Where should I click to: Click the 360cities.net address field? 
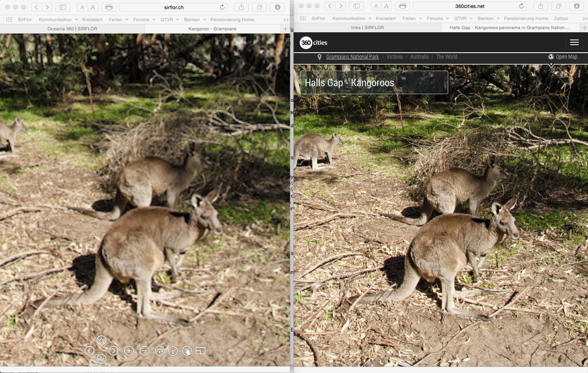click(470, 6)
